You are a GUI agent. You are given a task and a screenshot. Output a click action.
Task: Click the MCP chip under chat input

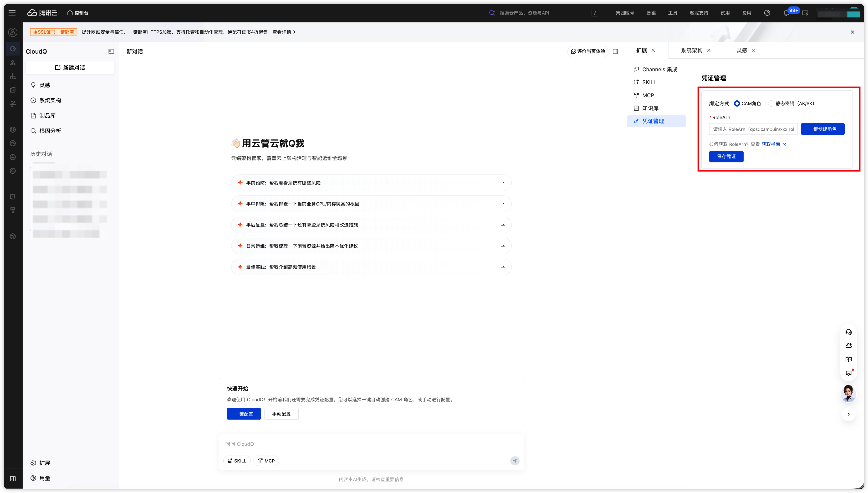266,461
